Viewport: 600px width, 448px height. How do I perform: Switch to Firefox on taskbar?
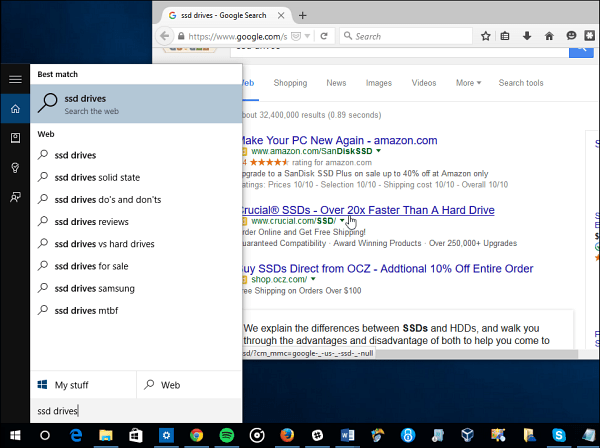point(287,435)
